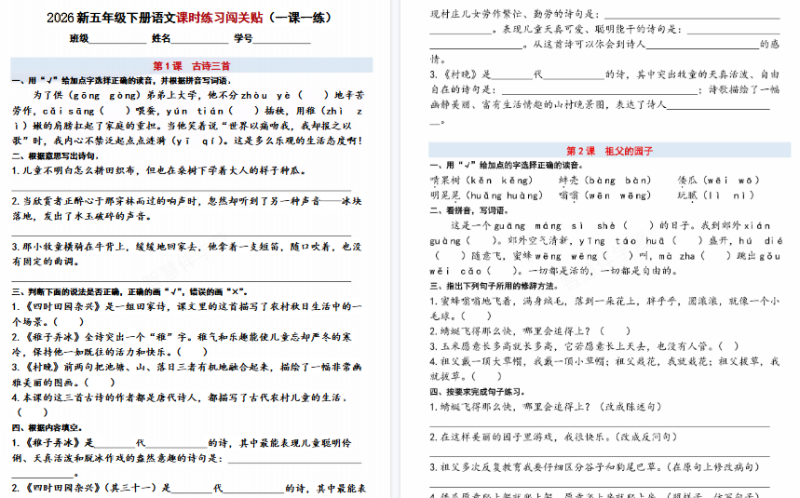The width and height of the screenshot is (800, 498).
Task: Click the word 玩腻 with pinyin options
Action: [688, 195]
